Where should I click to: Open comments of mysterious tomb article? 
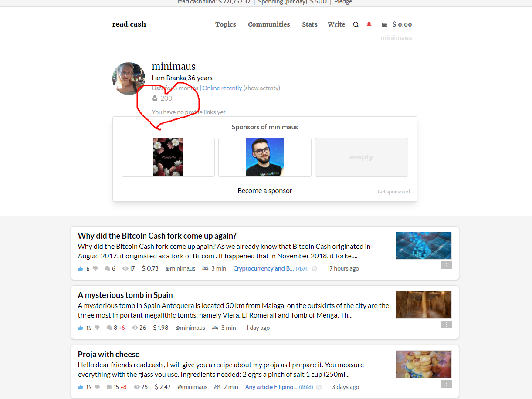pos(109,328)
